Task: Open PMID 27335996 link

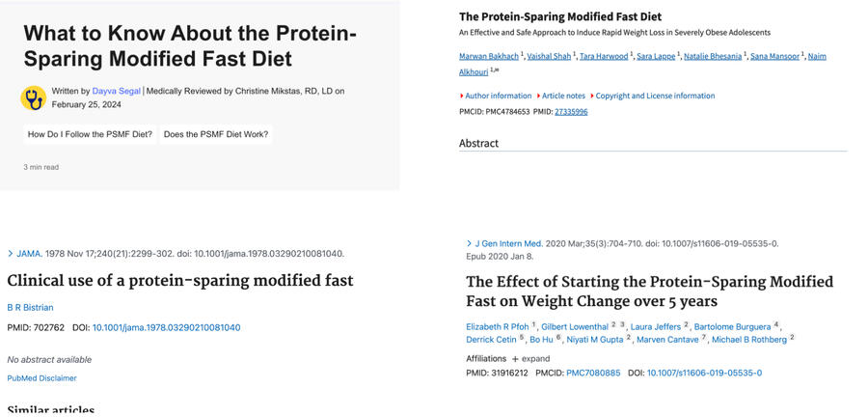Action: (571, 112)
